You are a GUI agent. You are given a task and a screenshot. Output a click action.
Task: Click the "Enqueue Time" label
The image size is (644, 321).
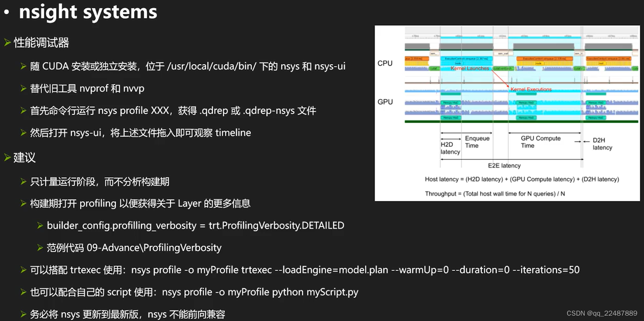(x=477, y=142)
